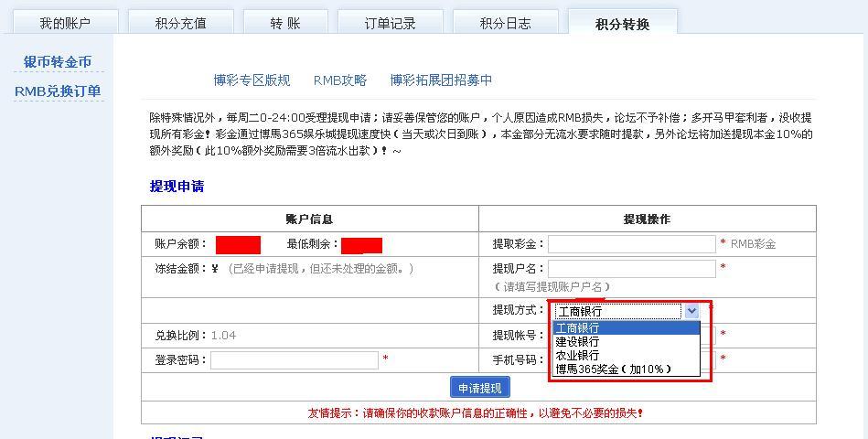The image size is (868, 439).
Task: Open the 转账 tab
Action: (285, 23)
